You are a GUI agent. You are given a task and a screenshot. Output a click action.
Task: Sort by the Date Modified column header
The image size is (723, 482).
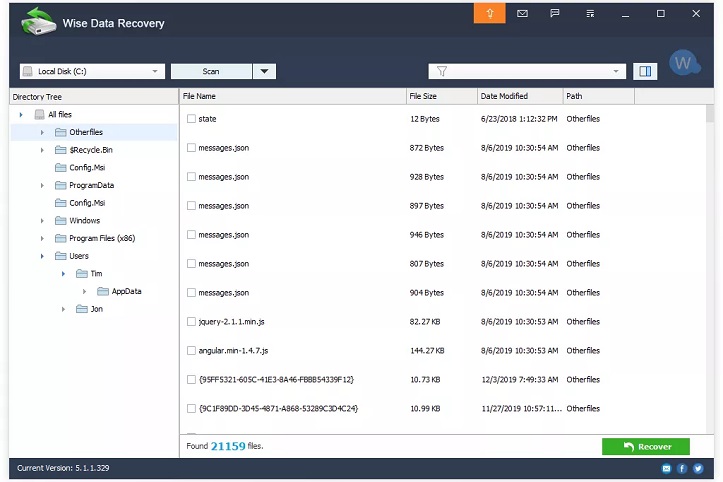(520, 96)
